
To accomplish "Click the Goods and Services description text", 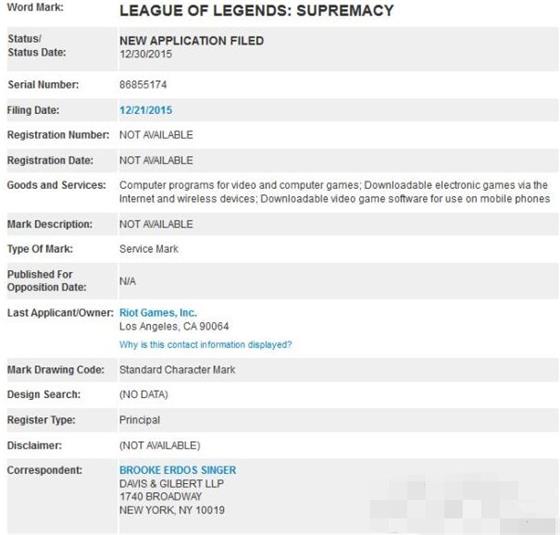I will click(x=334, y=192).
